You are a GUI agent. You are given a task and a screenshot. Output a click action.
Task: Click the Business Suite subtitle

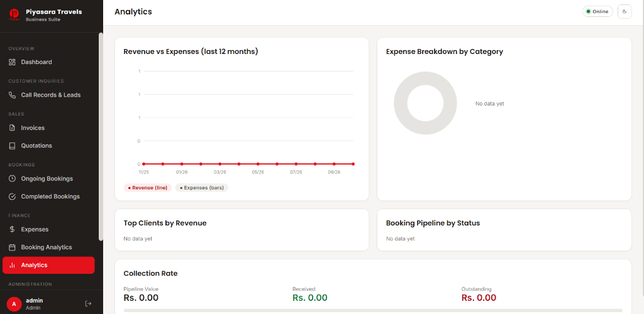coord(43,19)
